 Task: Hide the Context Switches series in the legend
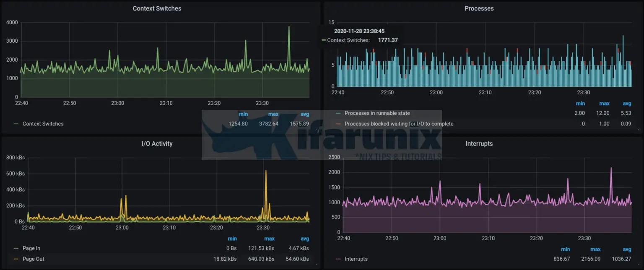tap(44, 124)
